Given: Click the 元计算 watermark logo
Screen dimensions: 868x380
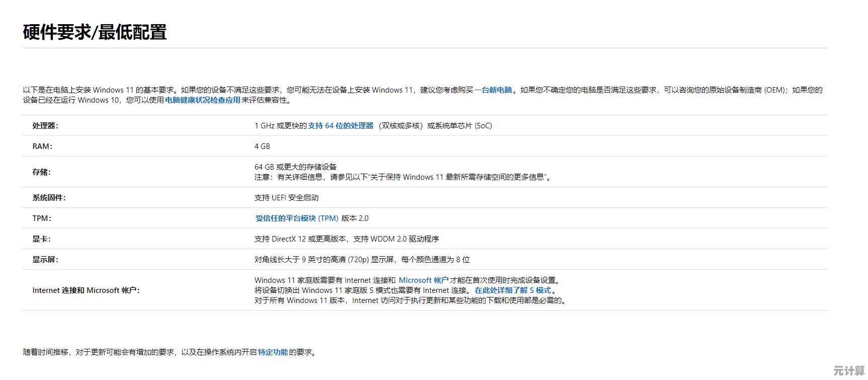Looking at the screenshot, I should click(x=849, y=371).
